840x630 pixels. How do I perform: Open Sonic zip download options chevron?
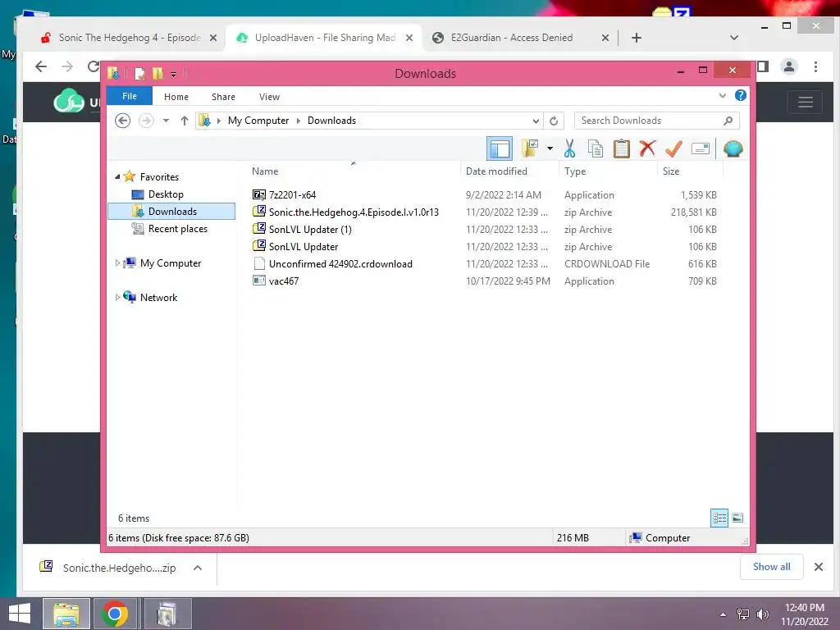point(197,568)
